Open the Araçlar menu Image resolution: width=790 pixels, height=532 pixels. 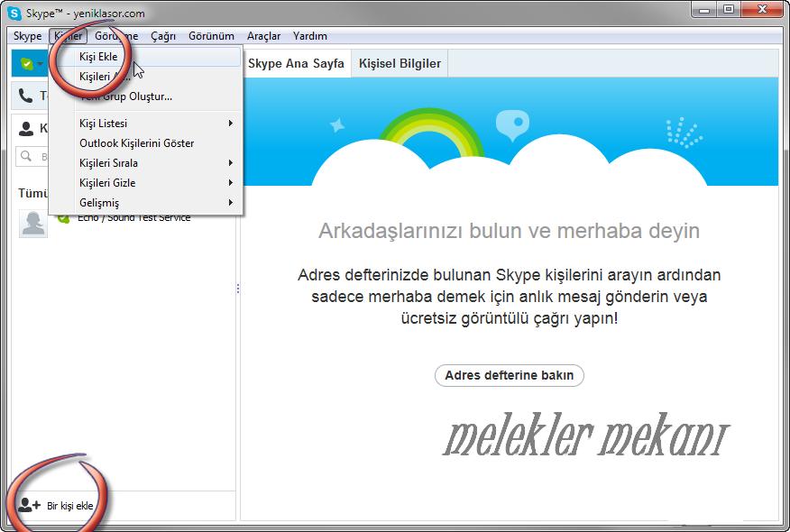(x=264, y=36)
